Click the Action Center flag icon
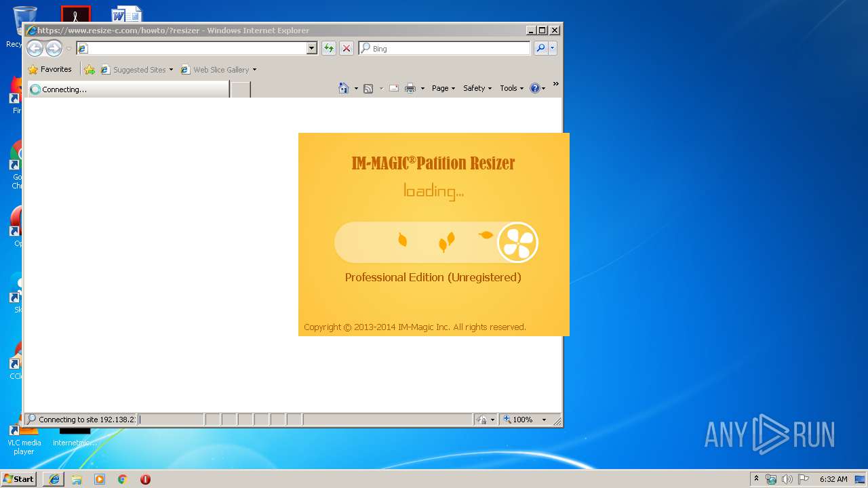Viewport: 868px width, 488px height. tap(804, 479)
